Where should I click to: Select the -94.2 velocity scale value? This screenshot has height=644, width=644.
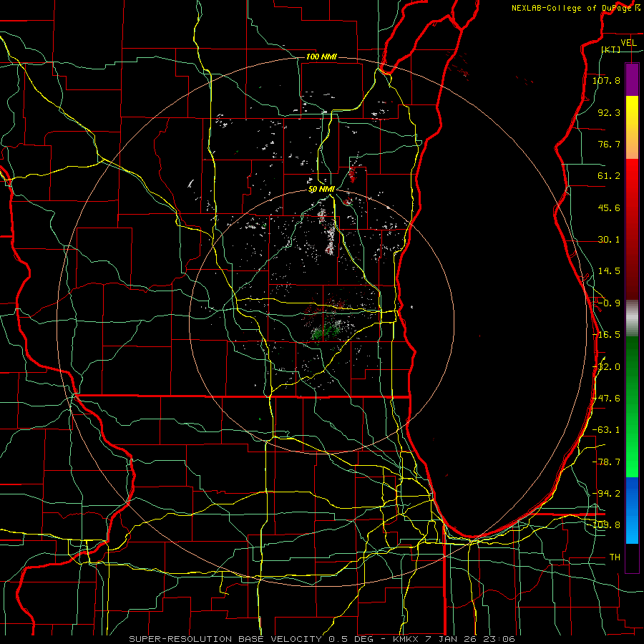click(x=606, y=494)
